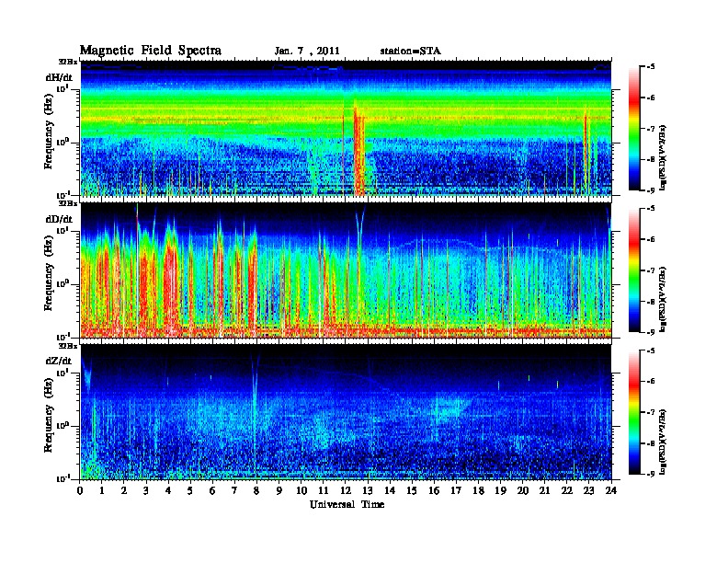Click hour tick label "21" on time axis
The image size is (728, 563).
click(544, 490)
